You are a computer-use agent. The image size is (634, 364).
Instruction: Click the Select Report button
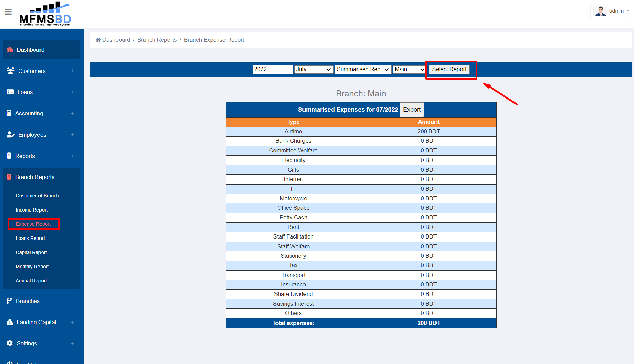pyautogui.click(x=449, y=69)
